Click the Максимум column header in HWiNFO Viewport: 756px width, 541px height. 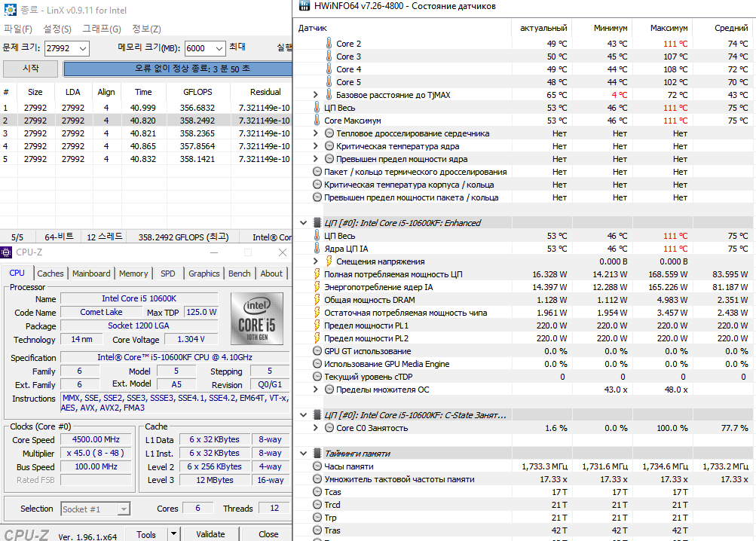pos(663,28)
